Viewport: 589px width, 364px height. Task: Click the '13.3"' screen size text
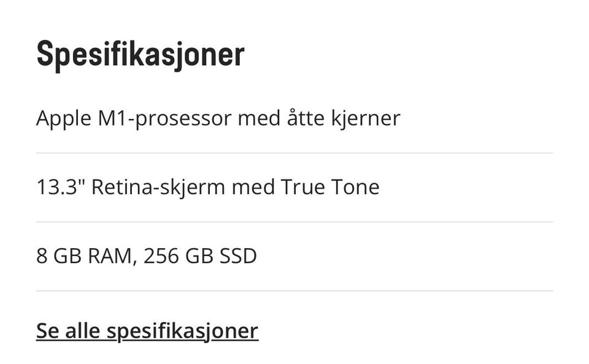click(x=60, y=187)
